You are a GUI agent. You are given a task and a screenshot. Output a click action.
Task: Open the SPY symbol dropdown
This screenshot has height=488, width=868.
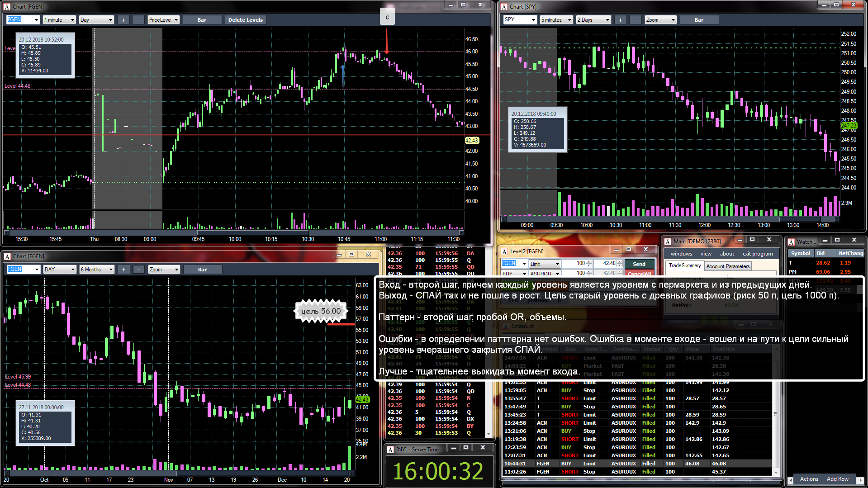pyautogui.click(x=533, y=20)
